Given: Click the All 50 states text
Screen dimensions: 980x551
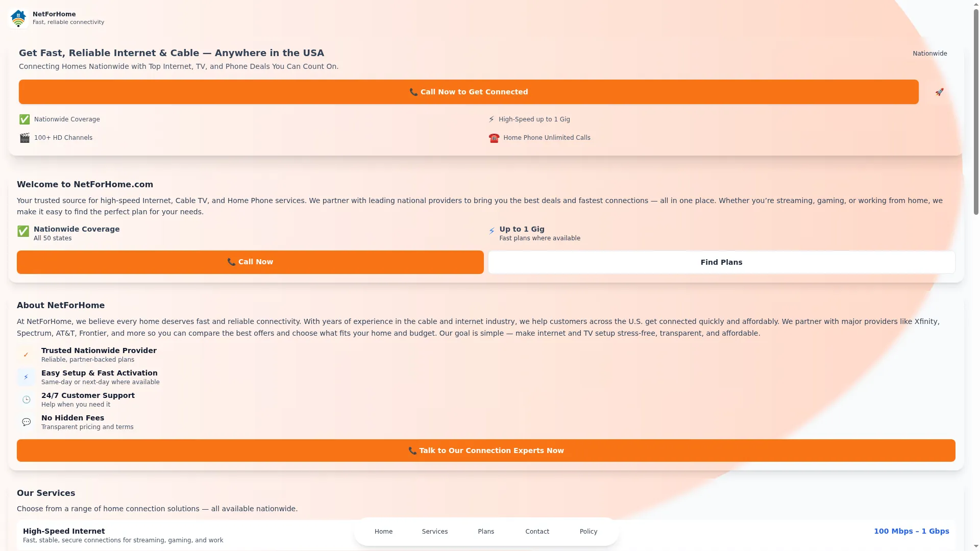Looking at the screenshot, I should pyautogui.click(x=53, y=238).
